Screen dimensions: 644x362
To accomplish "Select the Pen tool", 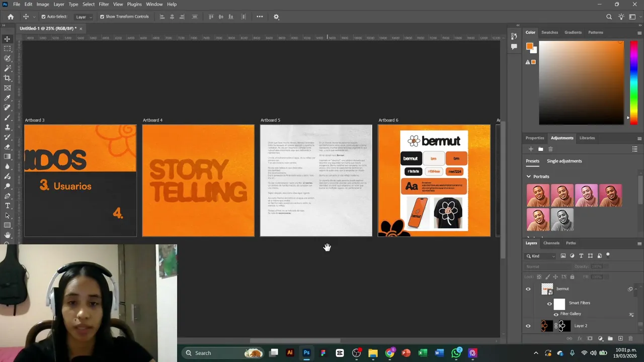I will click(8, 196).
